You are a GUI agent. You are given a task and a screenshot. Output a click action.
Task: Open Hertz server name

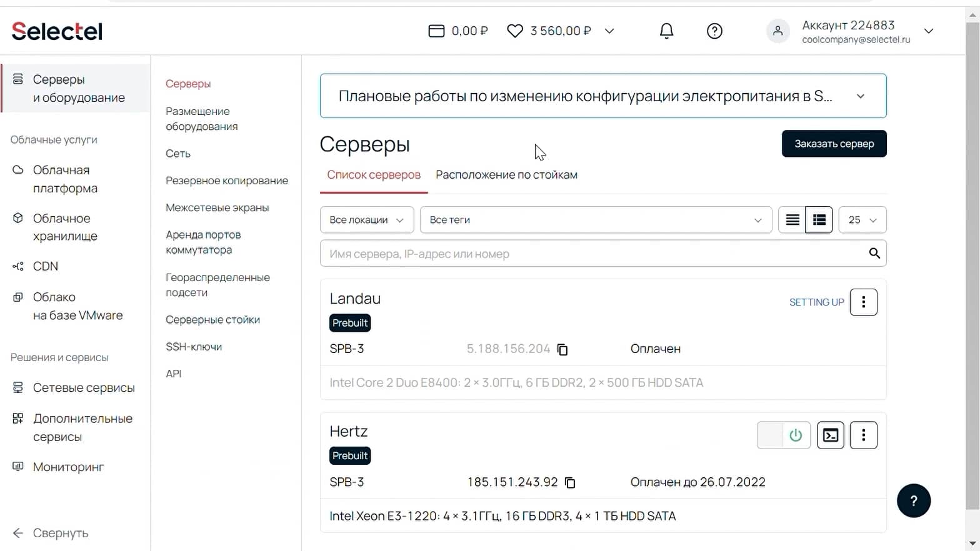coord(349,432)
